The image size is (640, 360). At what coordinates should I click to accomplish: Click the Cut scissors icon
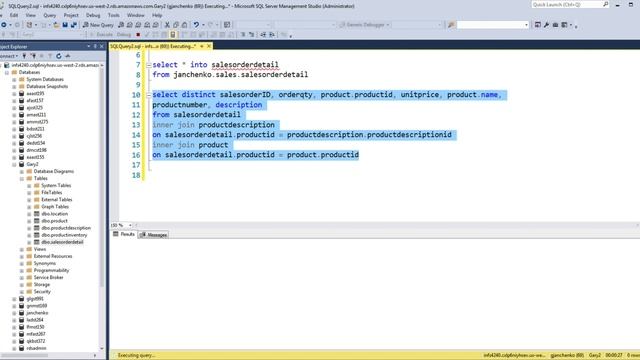pos(167,25)
